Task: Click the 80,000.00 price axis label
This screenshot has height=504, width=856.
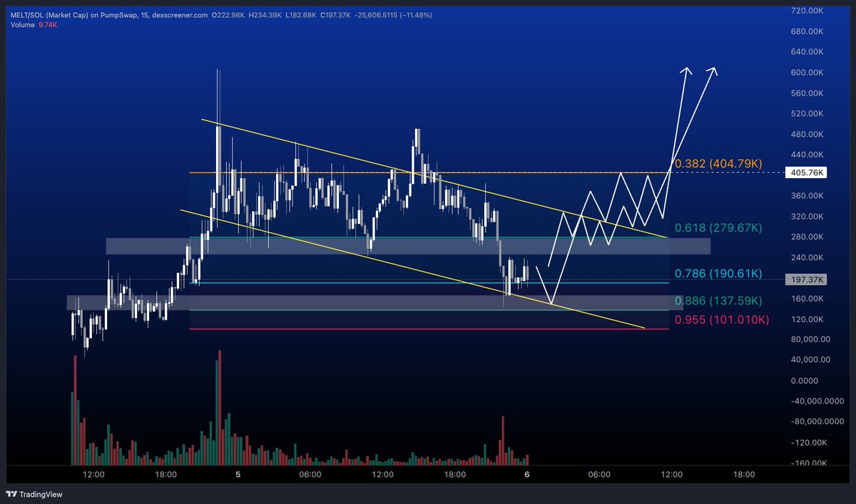Action: 809,340
